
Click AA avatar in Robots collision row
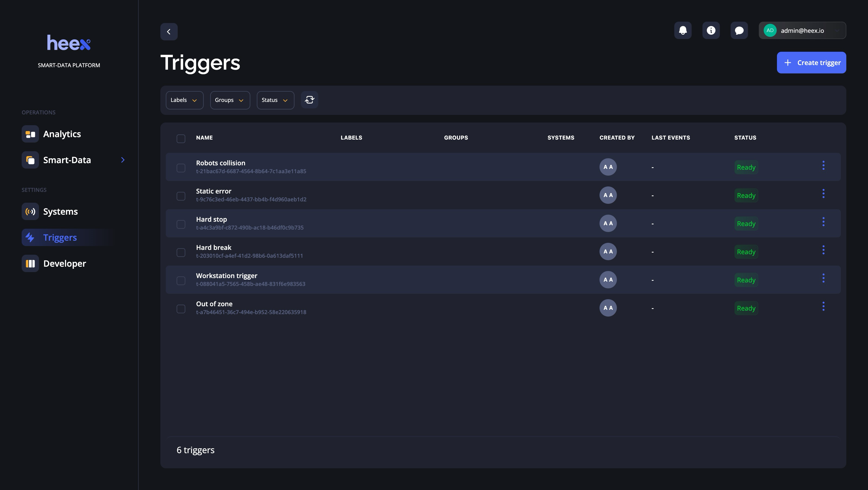point(608,167)
